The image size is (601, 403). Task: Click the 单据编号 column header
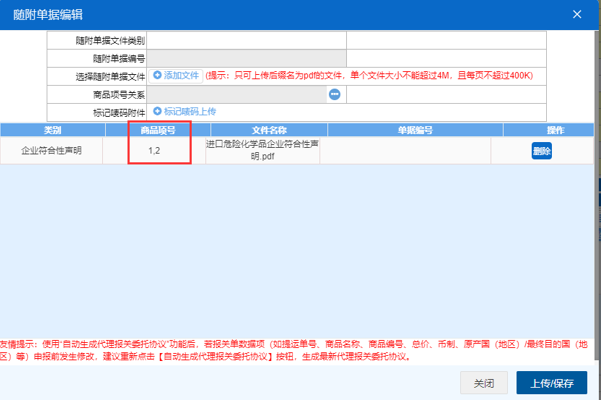[414, 130]
